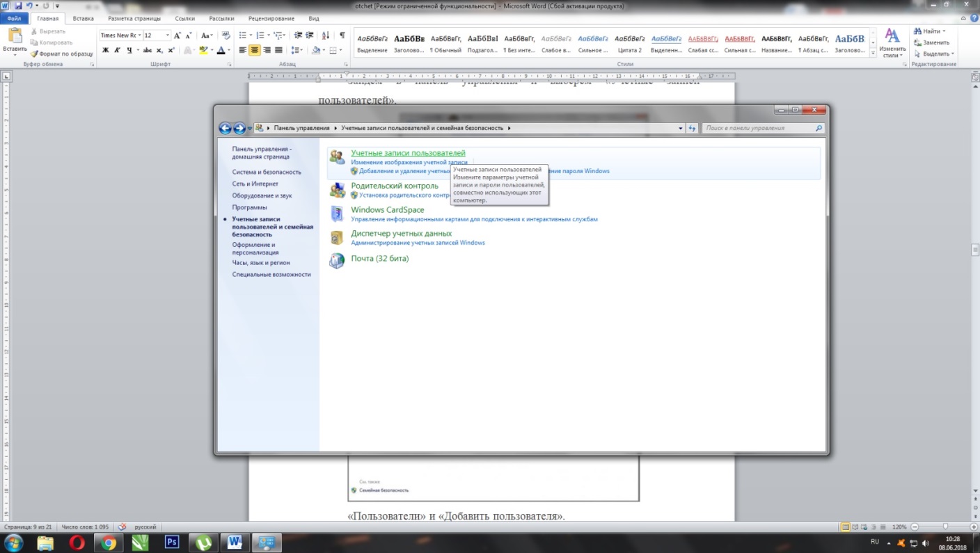Align text right in Word ribbon
Image resolution: width=980 pixels, height=553 pixels.
coord(267,50)
